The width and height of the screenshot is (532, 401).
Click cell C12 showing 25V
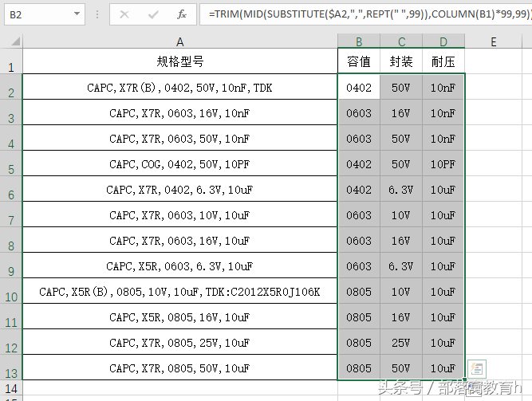pos(401,342)
